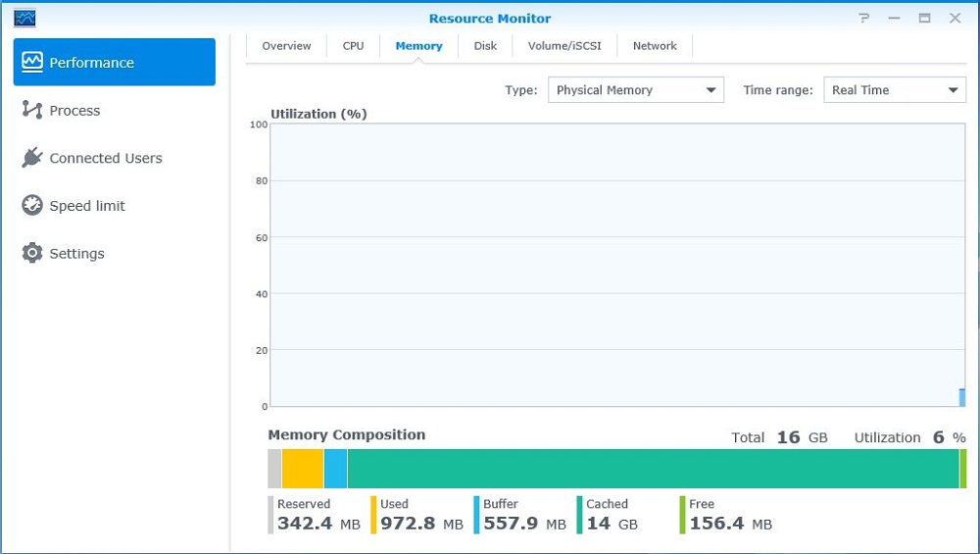Expand the Physical Memory type dropdown
This screenshot has width=980, height=554.
[x=636, y=90]
